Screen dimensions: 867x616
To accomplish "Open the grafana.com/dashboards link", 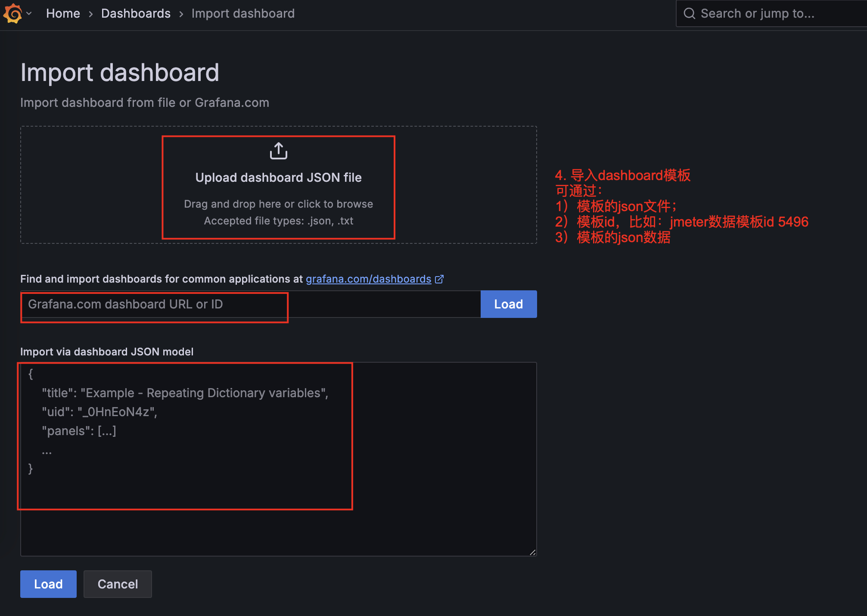I will point(368,279).
